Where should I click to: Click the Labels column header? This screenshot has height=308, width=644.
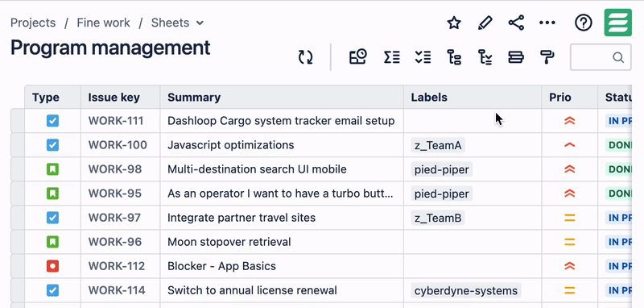tap(473, 97)
